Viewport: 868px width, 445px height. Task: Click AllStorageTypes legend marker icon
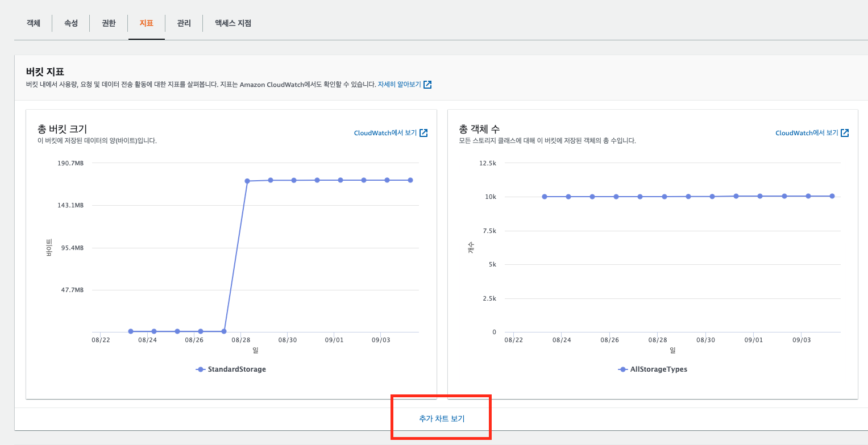(622, 369)
